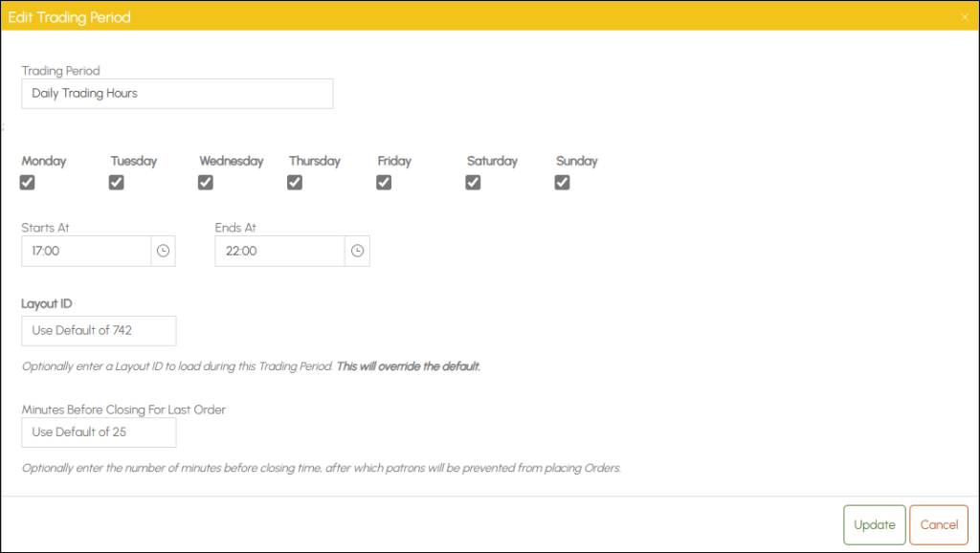Open the Starts At clock time picker

point(163,251)
